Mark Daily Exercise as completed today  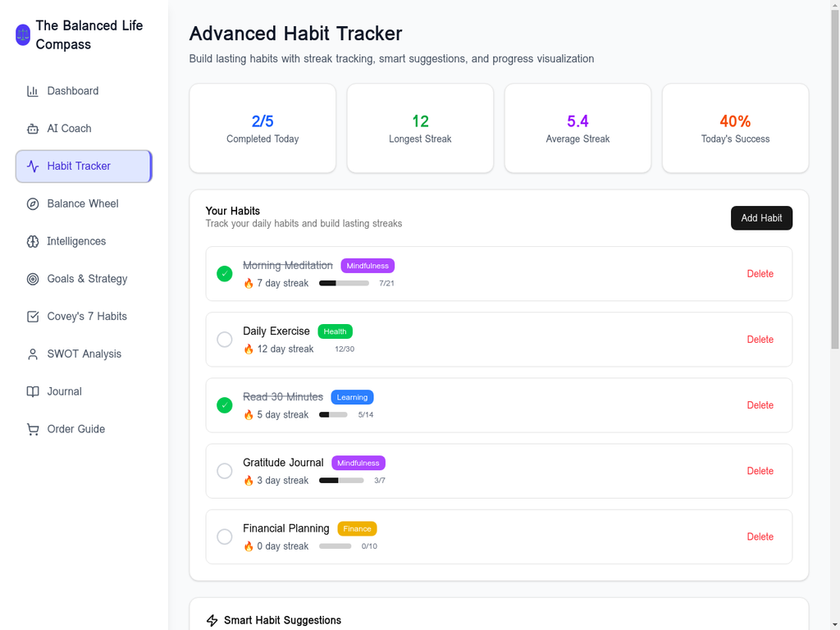tap(225, 339)
